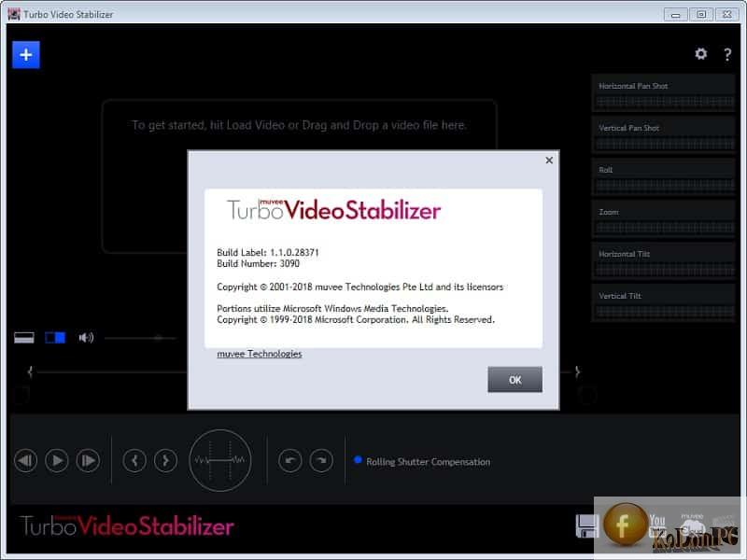Click the circular Stabilize button
Image resolution: width=747 pixels, height=560 pixels.
(x=220, y=460)
